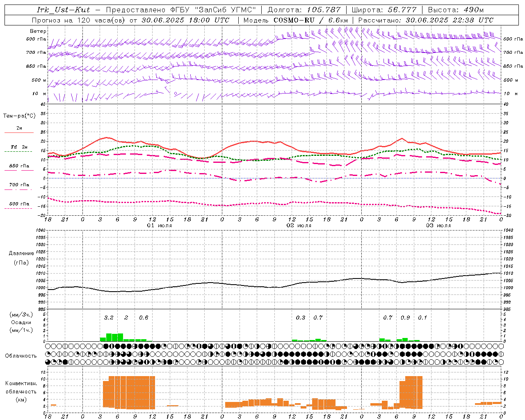Select the model name COSMO-RU / 6.6км
The height and width of the screenshot is (420, 525).
(310, 20)
